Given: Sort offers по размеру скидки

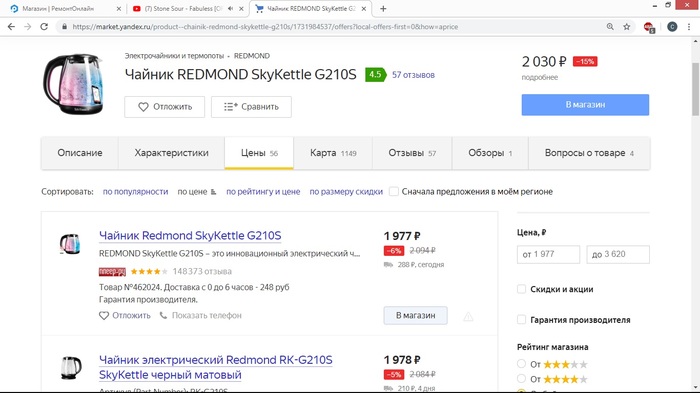Looking at the screenshot, I should tap(346, 192).
